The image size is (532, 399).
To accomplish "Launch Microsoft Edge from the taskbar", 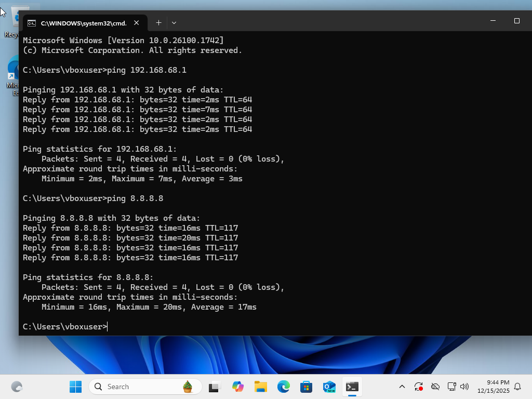I will point(283,387).
